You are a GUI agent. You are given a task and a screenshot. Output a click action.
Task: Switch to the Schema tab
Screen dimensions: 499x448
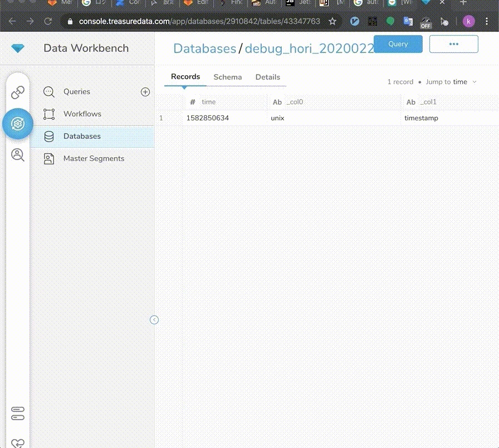click(x=228, y=77)
